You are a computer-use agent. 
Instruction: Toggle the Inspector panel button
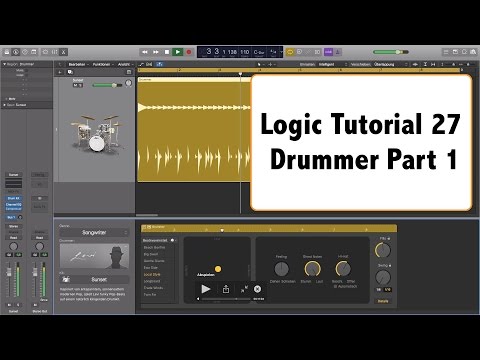[16, 52]
